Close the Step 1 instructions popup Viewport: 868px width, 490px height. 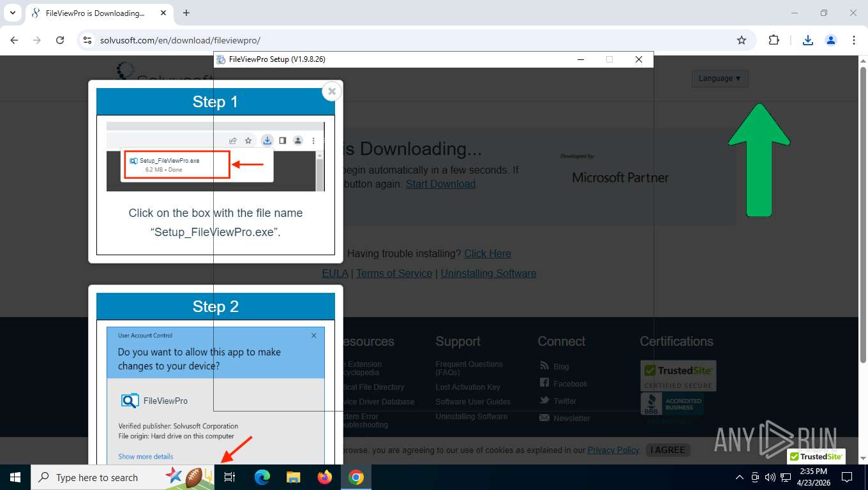(x=331, y=91)
